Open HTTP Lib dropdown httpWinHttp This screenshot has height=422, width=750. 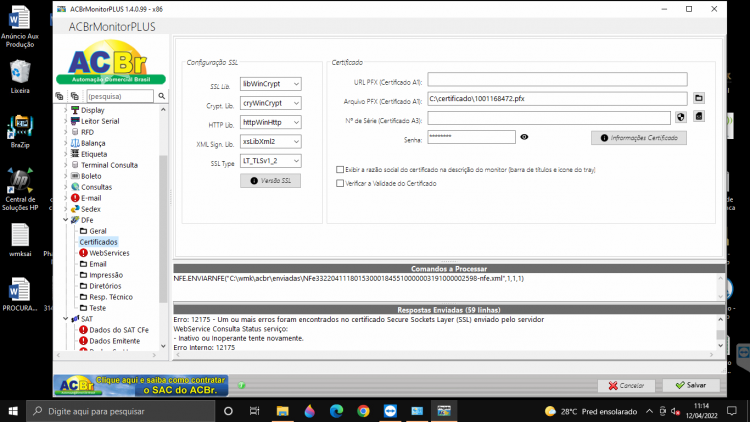(x=271, y=122)
